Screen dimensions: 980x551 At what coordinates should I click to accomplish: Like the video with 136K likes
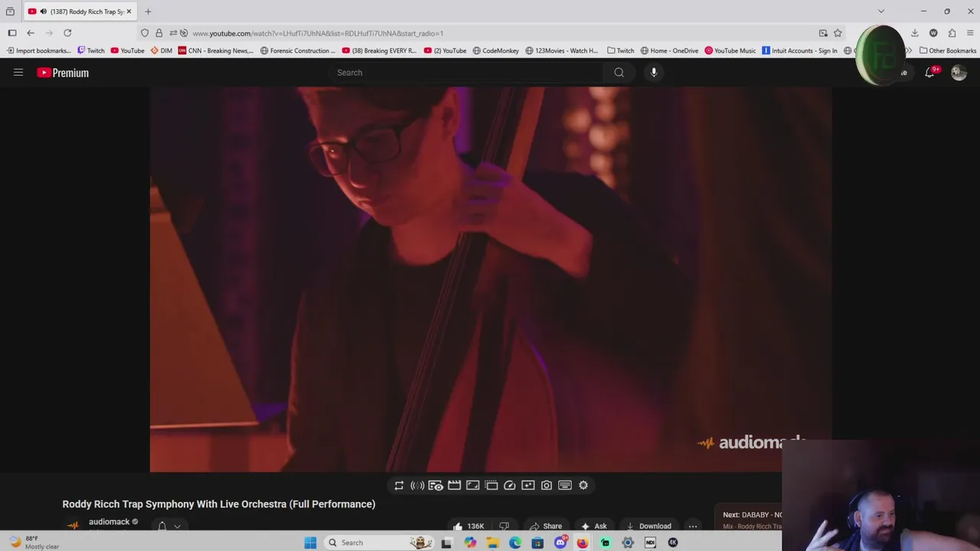point(469,526)
